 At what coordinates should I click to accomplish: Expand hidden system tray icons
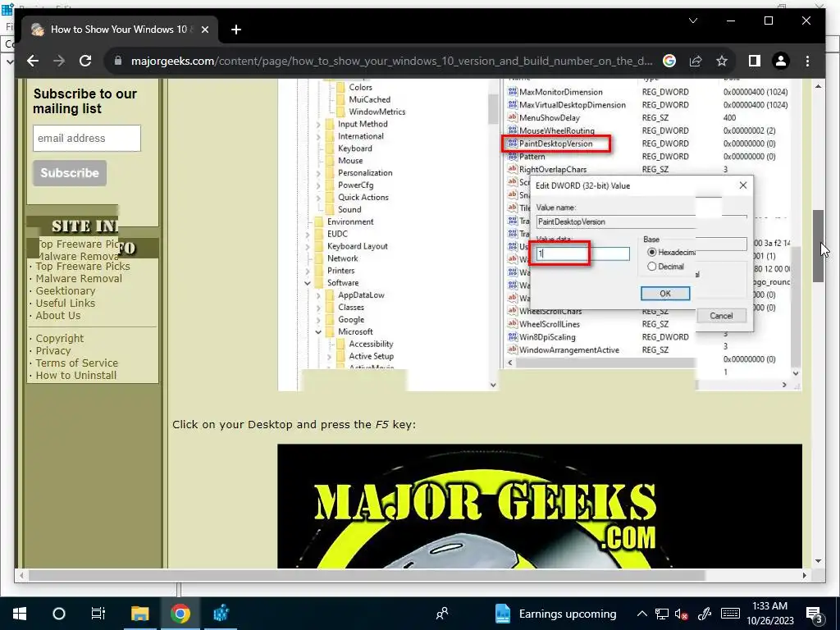coord(641,614)
